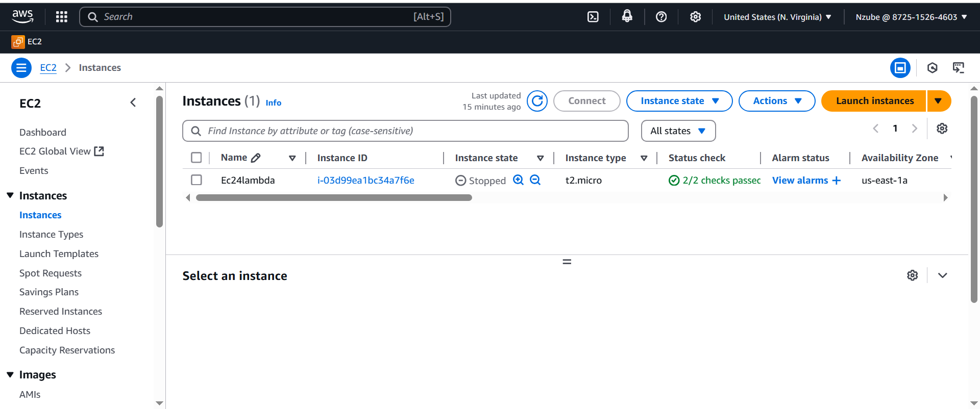This screenshot has height=409, width=980.
Task: Open Launch instances split arrow
Action: tap(939, 101)
